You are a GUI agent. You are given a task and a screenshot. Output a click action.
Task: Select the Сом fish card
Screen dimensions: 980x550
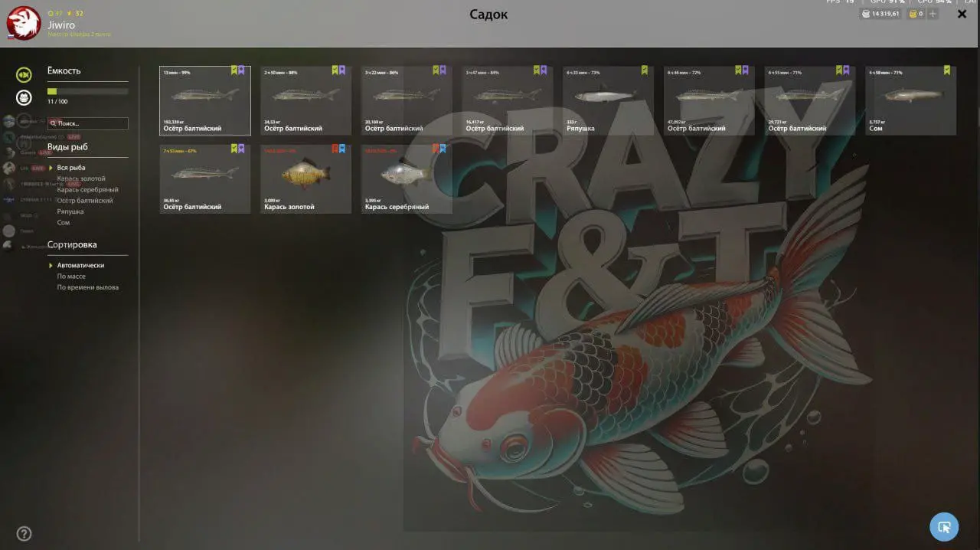(911, 100)
